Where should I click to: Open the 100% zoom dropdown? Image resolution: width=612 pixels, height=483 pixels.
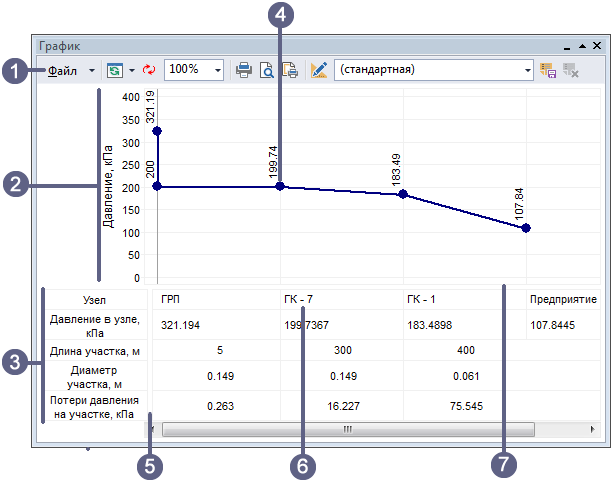217,71
